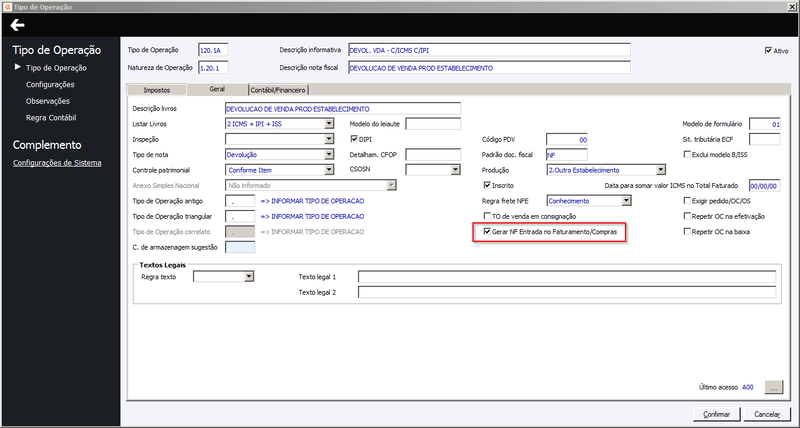Click the Confirmar button
Screen dimensions: 800x428
[x=716, y=414]
